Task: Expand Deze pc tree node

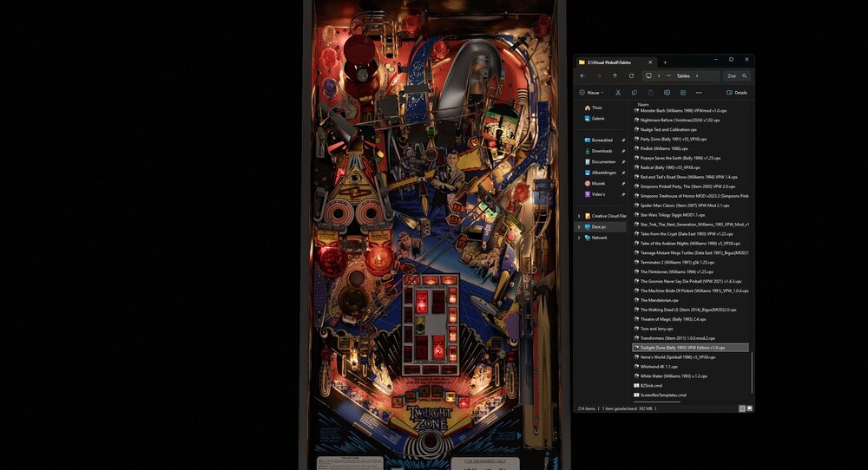Action: tap(579, 226)
